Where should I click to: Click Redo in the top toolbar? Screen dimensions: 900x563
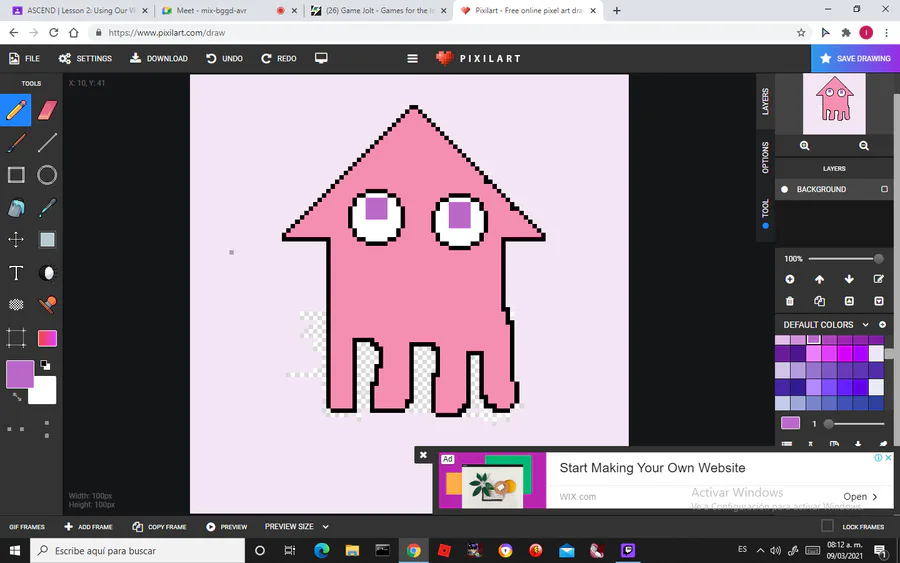click(279, 59)
